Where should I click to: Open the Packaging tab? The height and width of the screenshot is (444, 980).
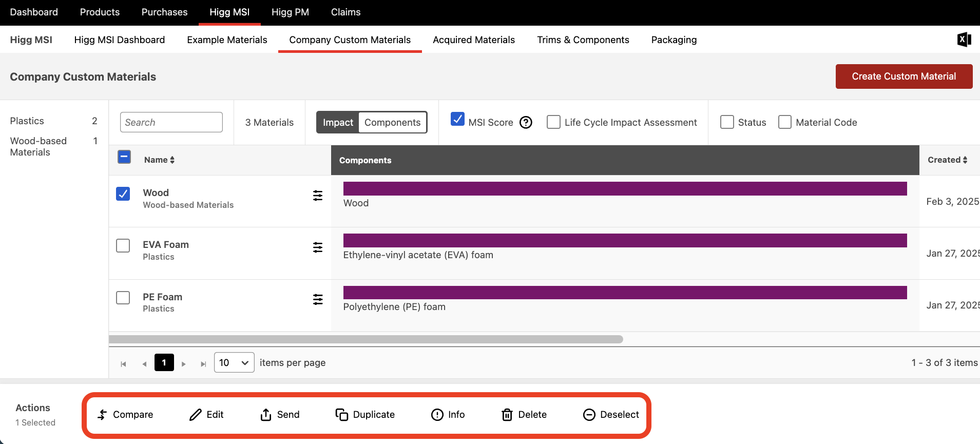[x=674, y=40]
